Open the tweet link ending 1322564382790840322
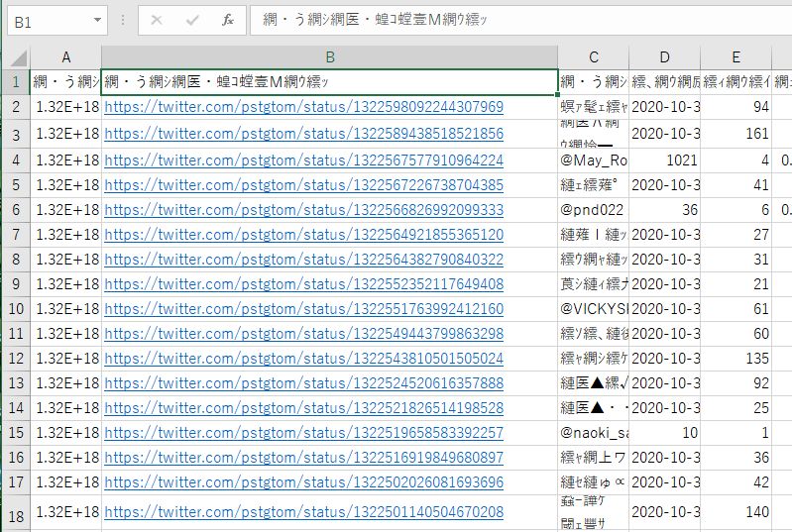 coord(304,260)
